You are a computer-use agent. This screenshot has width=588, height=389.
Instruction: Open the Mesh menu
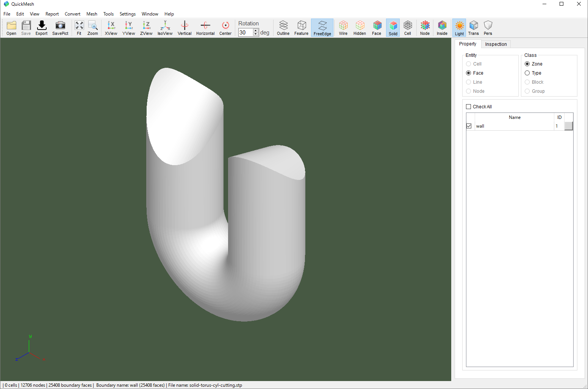(92, 14)
